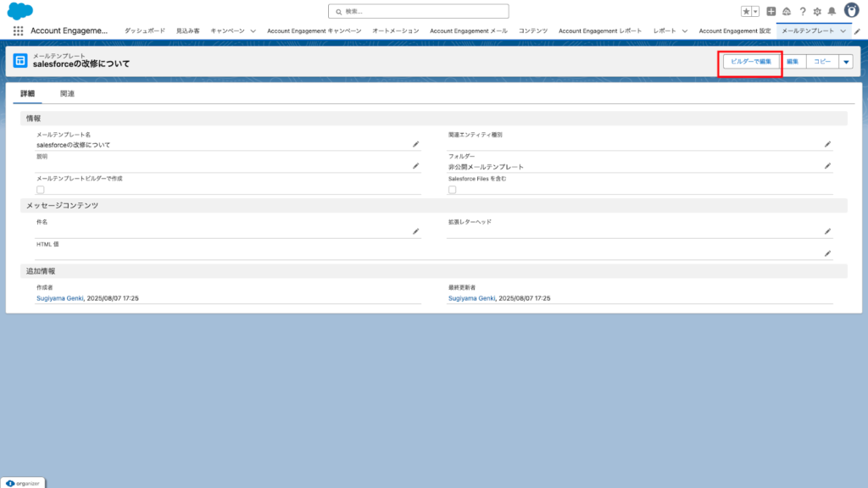Click the 情報 section header
Image resolution: width=868 pixels, height=488 pixels.
[433, 119]
